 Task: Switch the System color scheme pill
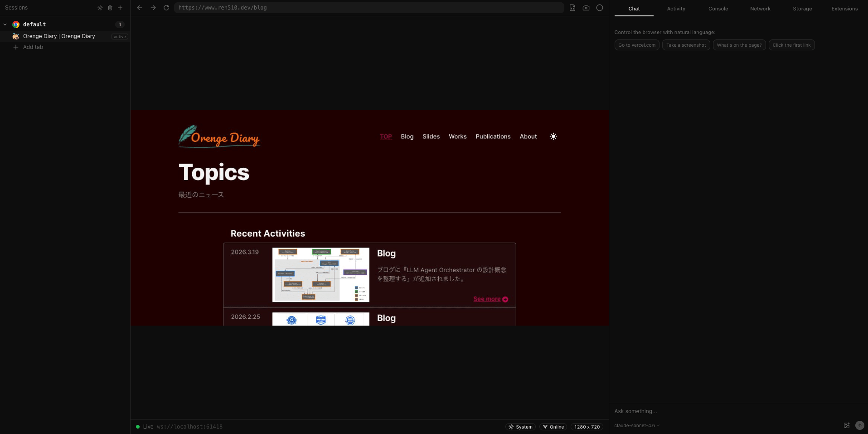coord(520,427)
